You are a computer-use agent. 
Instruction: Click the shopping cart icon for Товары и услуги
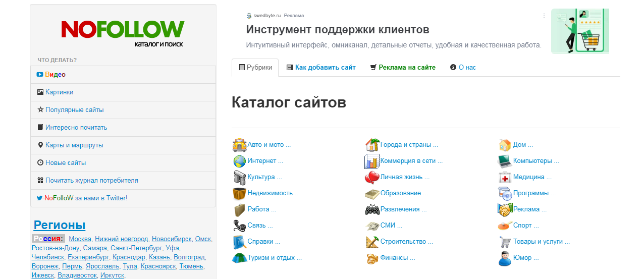pyautogui.click(x=505, y=242)
